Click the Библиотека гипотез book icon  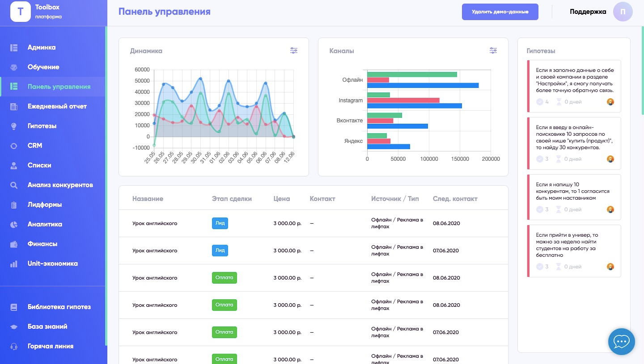(14, 307)
